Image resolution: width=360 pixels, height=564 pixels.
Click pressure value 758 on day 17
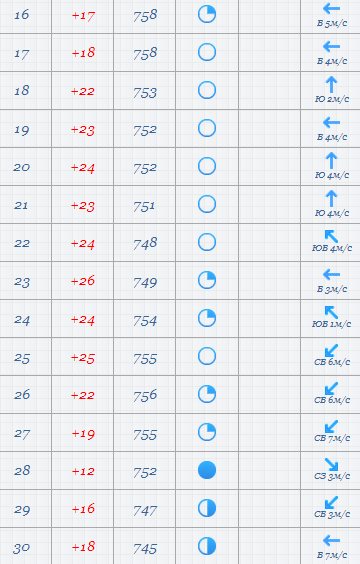145,54
